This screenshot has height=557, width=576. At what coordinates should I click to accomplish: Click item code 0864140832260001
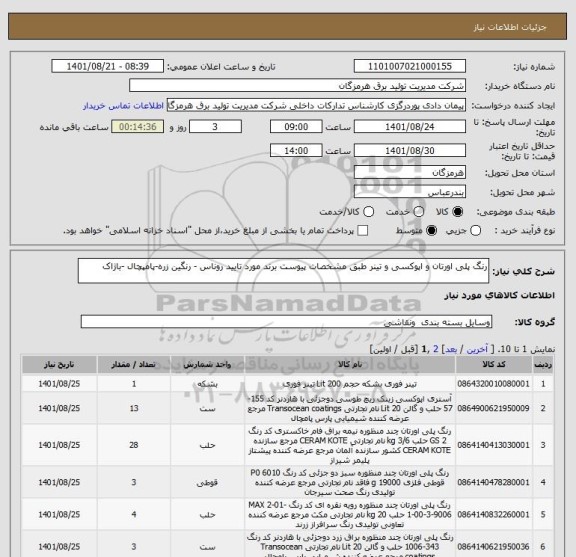(x=493, y=515)
